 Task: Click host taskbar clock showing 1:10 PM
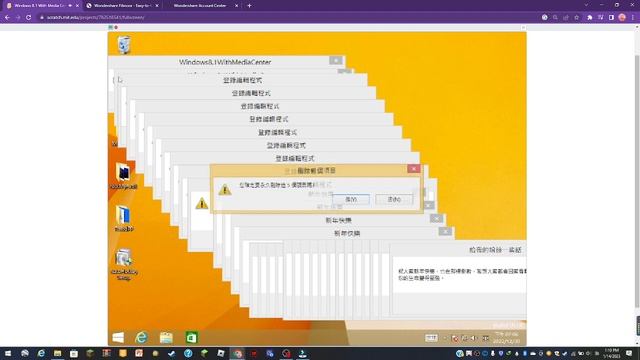click(611, 353)
